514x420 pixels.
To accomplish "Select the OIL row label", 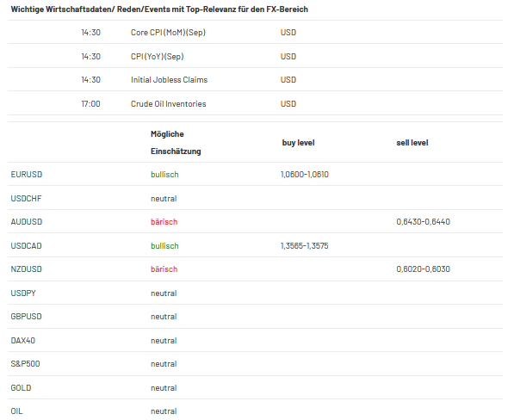I will (x=16, y=411).
